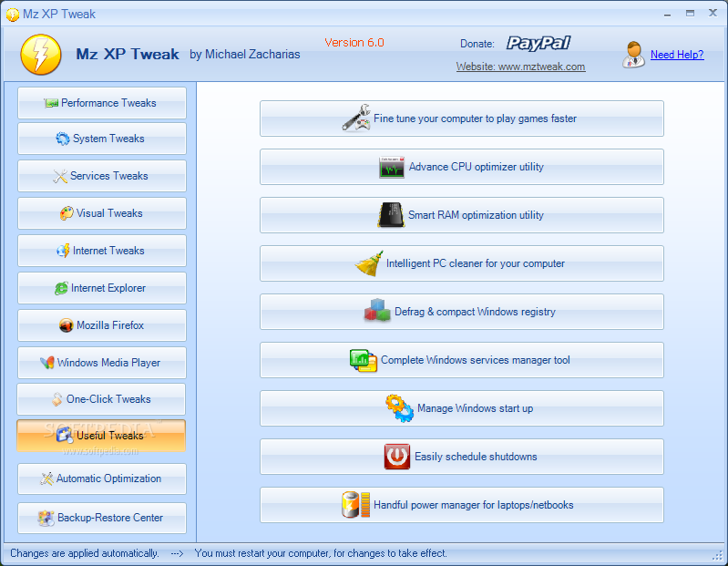Maximize the Mz XP Tweak window
Viewport: 728px width, 566px height.
coord(691,14)
